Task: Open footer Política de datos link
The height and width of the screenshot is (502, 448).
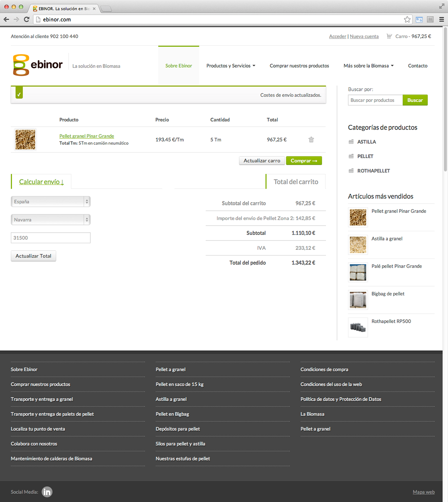Action: coord(341,399)
